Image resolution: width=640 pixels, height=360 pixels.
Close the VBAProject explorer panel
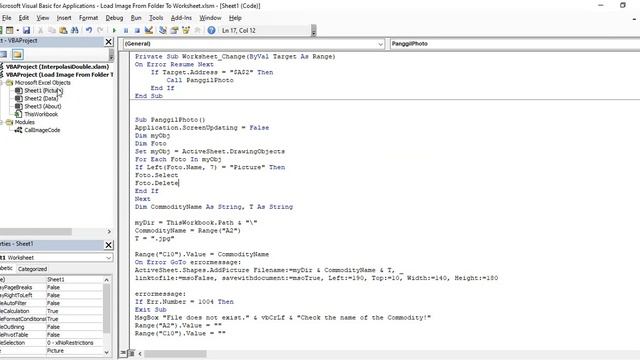pos(109,42)
